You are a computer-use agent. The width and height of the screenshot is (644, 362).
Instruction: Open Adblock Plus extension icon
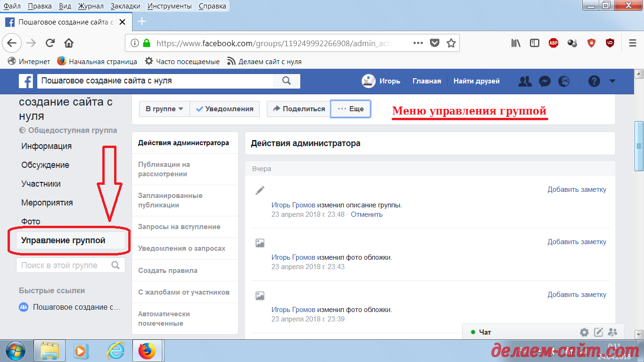click(x=553, y=43)
